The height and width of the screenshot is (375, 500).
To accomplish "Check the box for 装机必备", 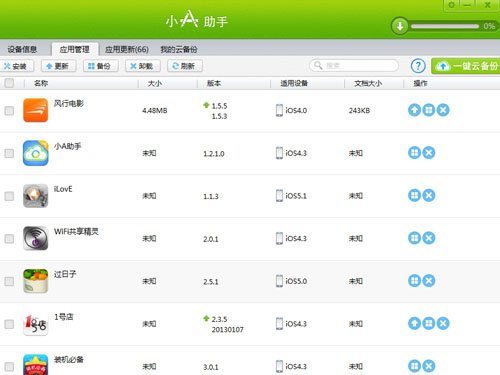I will click(x=9, y=367).
